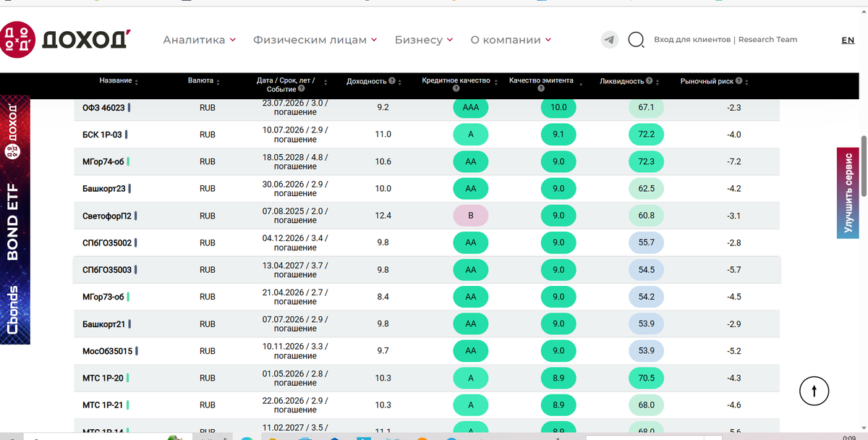Show help for Кредитное качество column

point(456,89)
